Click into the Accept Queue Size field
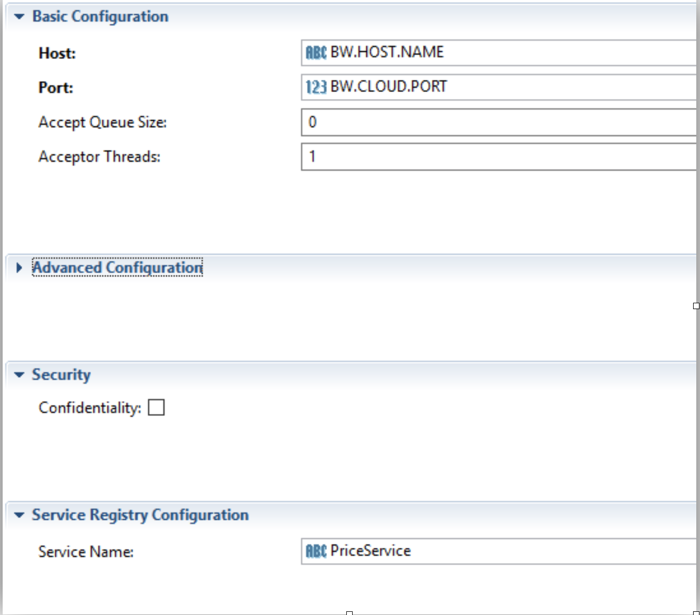Image resolution: width=700 pixels, height=615 pixels. pyautogui.click(x=498, y=122)
